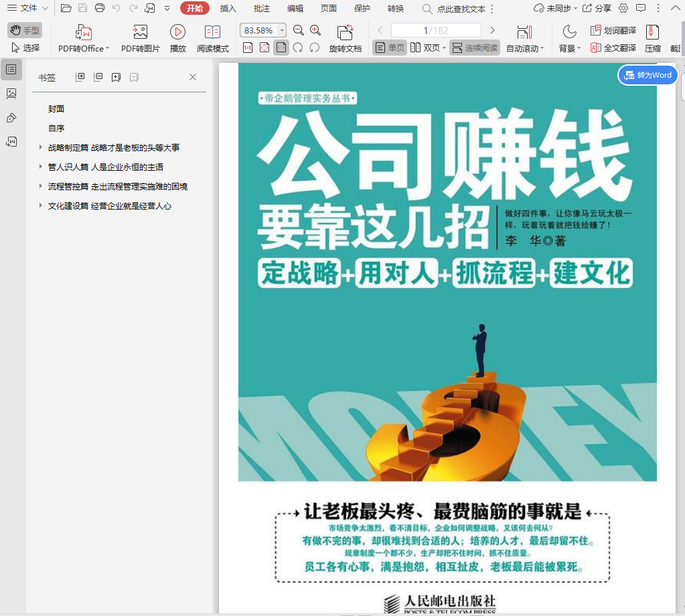Viewport: 685px width, 616px height.
Task: Click the zoom in magnifier icon
Action: [x=315, y=30]
